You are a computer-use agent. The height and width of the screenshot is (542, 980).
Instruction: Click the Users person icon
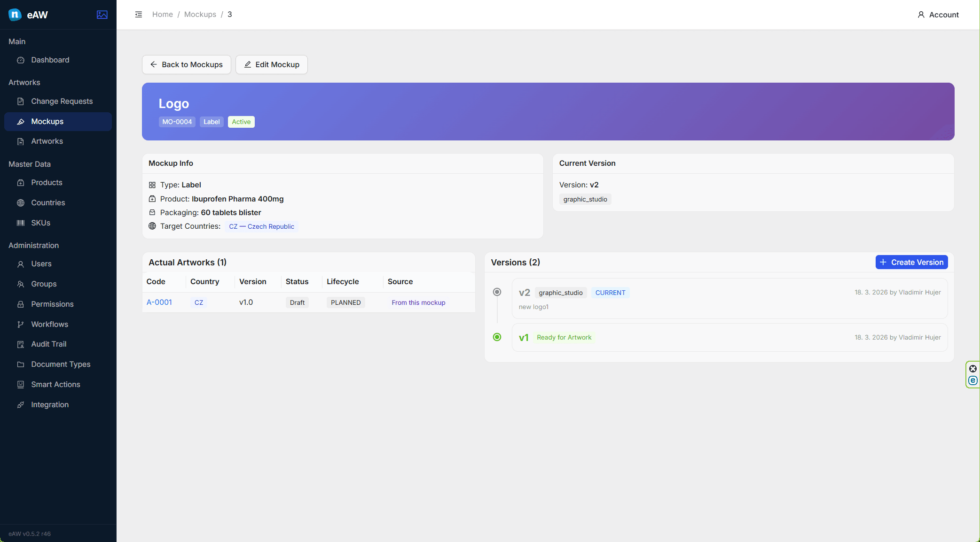pyautogui.click(x=21, y=264)
